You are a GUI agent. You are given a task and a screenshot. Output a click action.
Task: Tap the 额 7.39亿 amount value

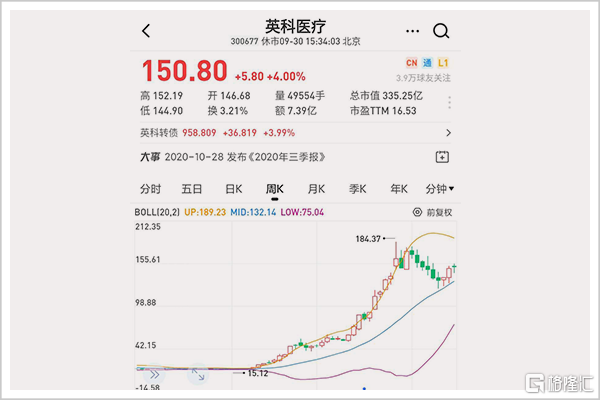[x=295, y=111]
